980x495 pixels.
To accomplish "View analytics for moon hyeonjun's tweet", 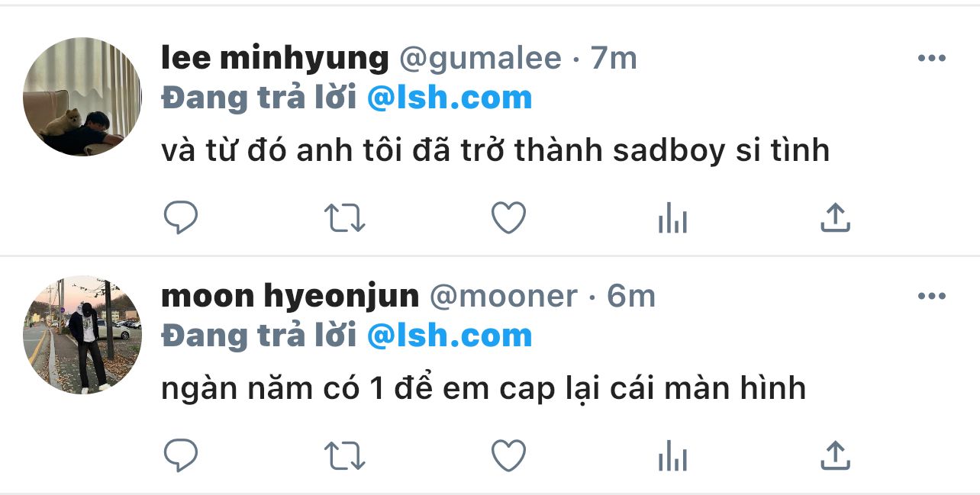I will 672,458.
